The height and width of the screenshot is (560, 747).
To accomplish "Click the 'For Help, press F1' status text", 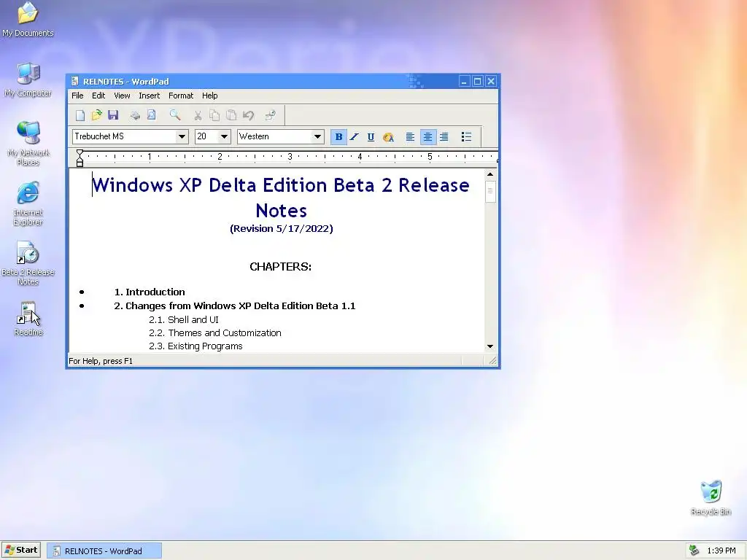I will point(101,361).
